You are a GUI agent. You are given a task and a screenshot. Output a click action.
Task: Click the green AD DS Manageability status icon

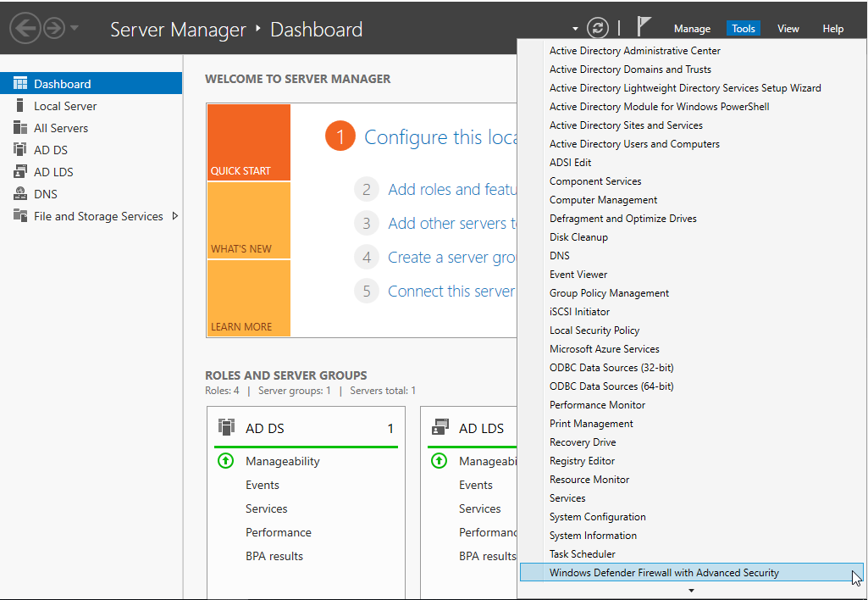pyautogui.click(x=225, y=461)
